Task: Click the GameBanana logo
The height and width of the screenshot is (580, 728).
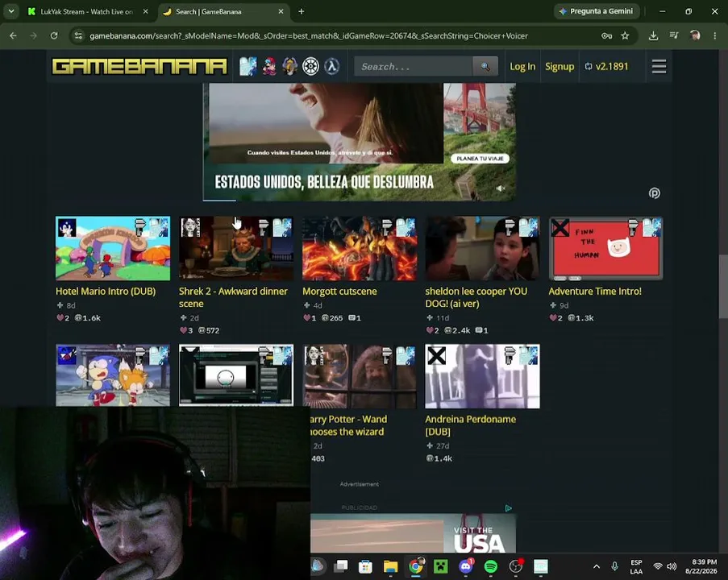Action: click(x=139, y=66)
